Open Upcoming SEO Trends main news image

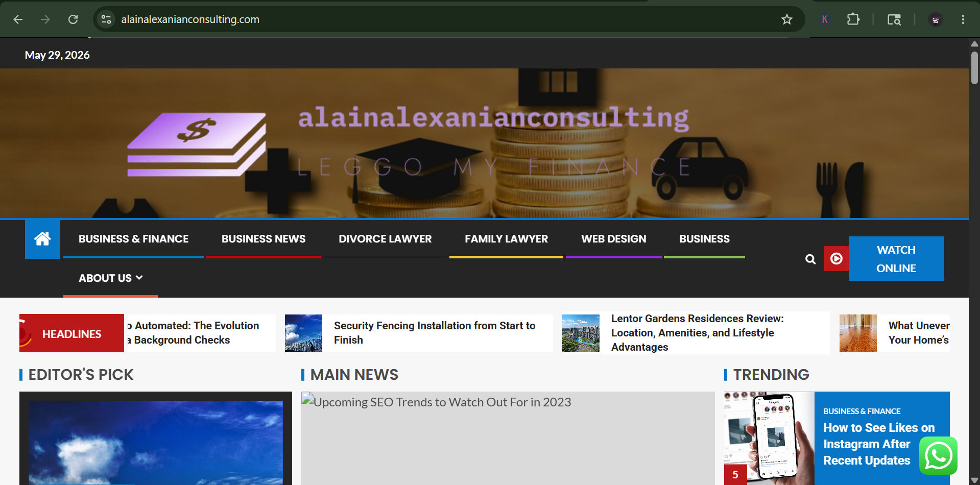point(508,438)
